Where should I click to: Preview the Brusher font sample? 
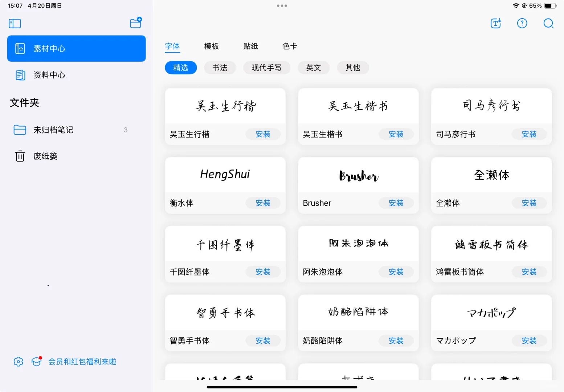[359, 175]
